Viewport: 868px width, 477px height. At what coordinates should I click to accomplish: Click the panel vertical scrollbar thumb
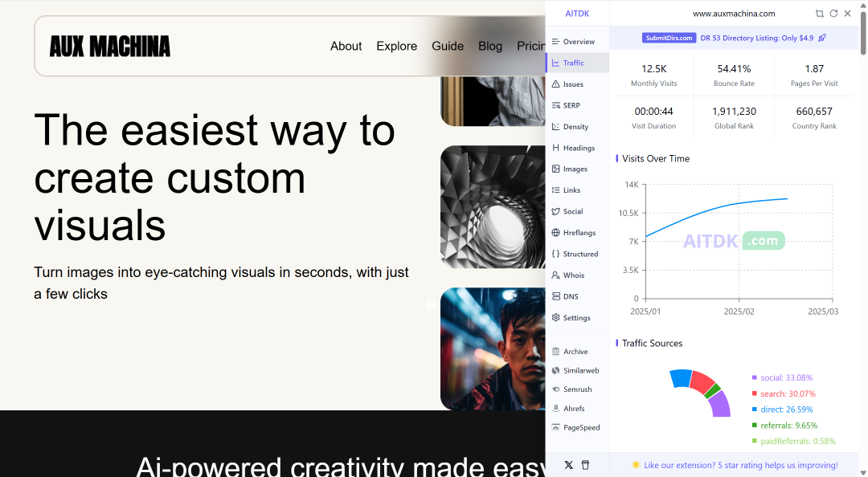tap(863, 33)
